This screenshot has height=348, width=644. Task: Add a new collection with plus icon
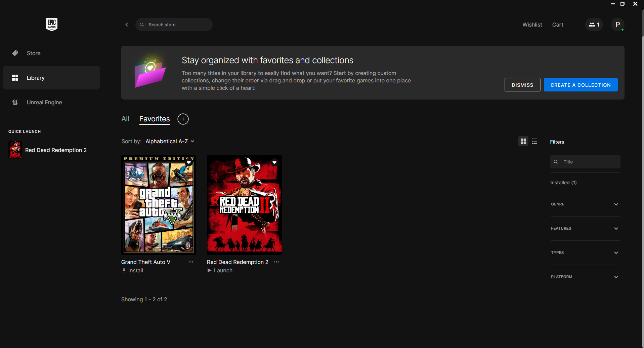click(183, 119)
